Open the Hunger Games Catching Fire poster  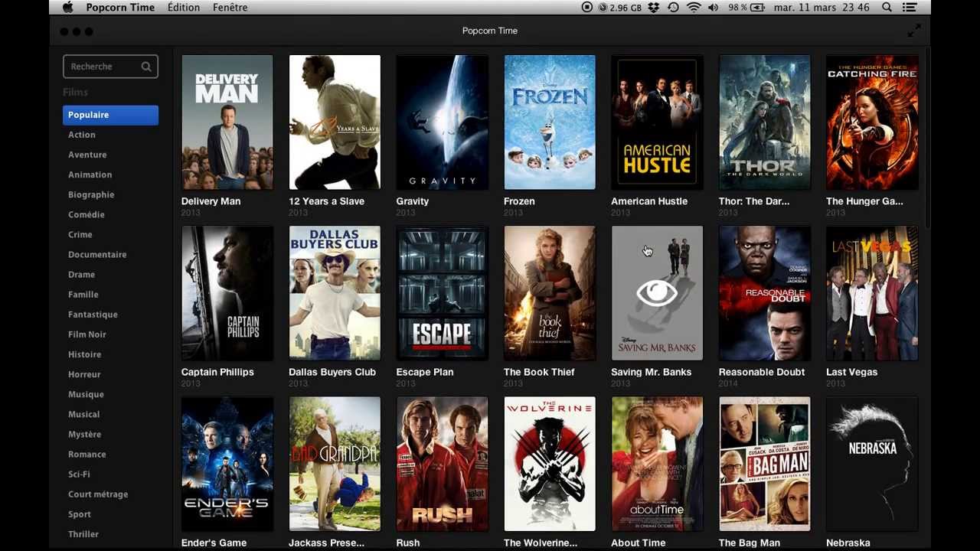(x=872, y=122)
